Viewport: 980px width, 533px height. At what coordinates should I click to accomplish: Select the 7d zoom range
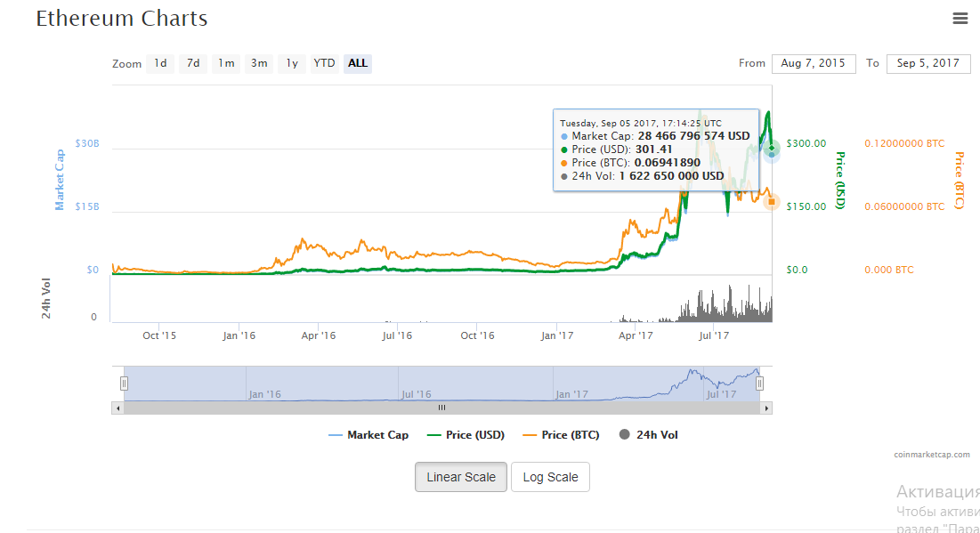click(193, 63)
